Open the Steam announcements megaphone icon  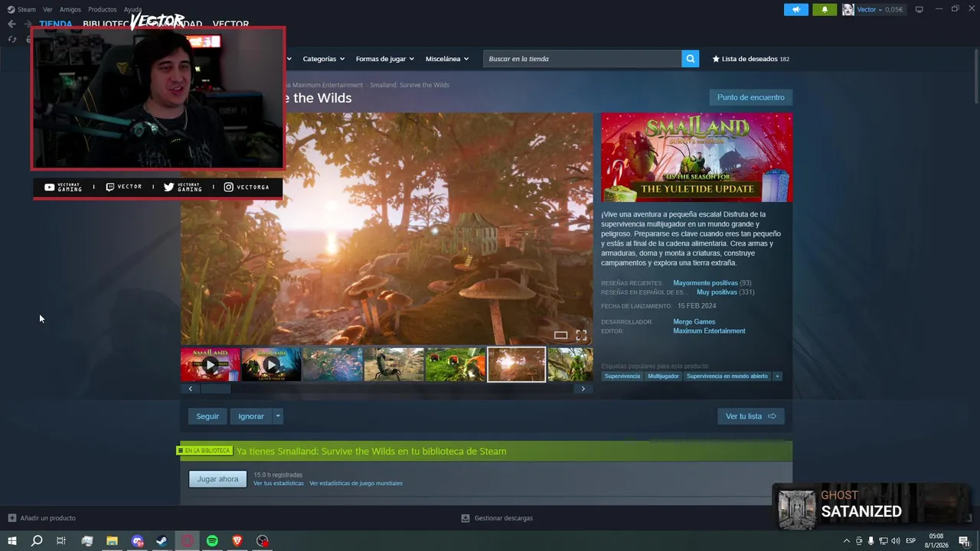[x=796, y=9]
